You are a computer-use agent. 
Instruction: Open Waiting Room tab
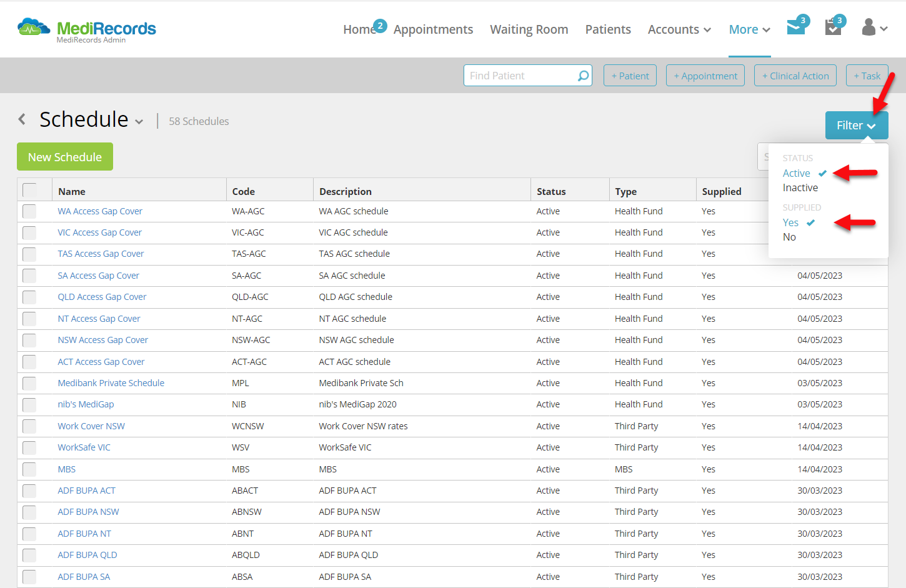pyautogui.click(x=529, y=29)
